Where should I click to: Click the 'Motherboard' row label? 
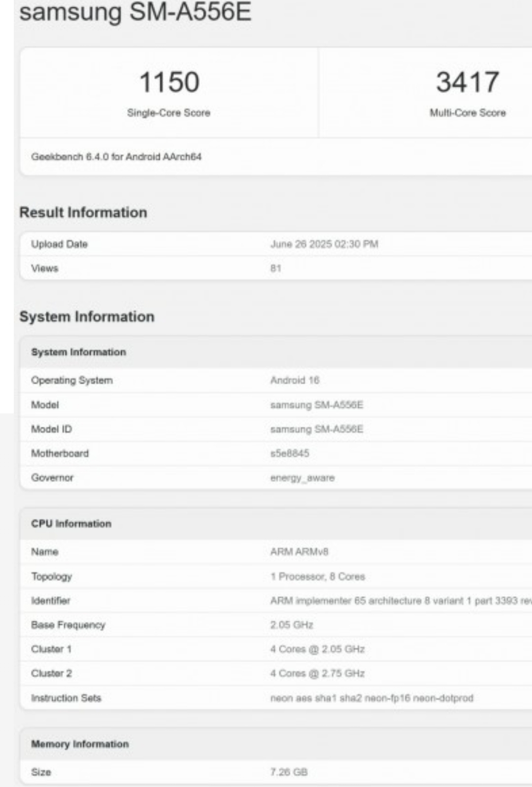click(x=60, y=453)
